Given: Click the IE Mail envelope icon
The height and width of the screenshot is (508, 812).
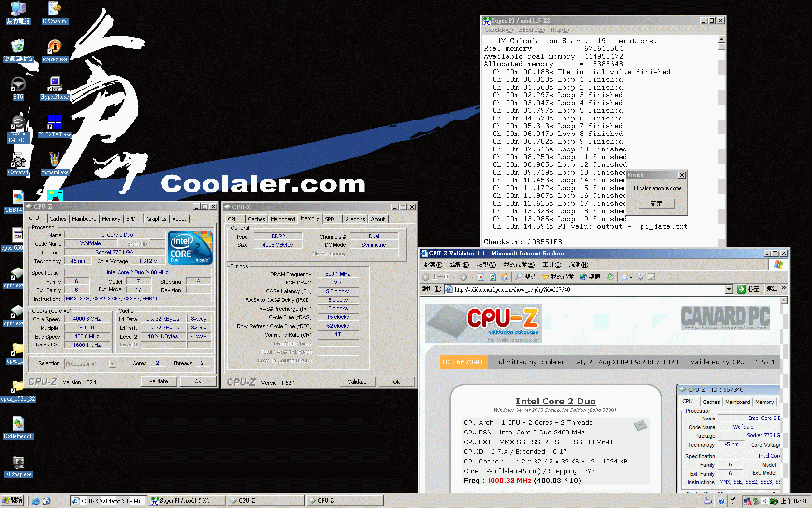Looking at the screenshot, I should click(624, 277).
